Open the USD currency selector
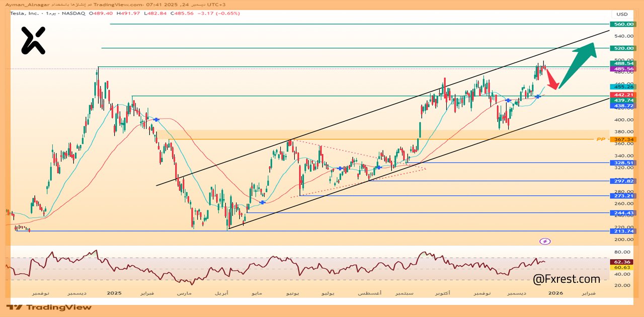Viewport: 644px width, 317px height. (x=622, y=14)
